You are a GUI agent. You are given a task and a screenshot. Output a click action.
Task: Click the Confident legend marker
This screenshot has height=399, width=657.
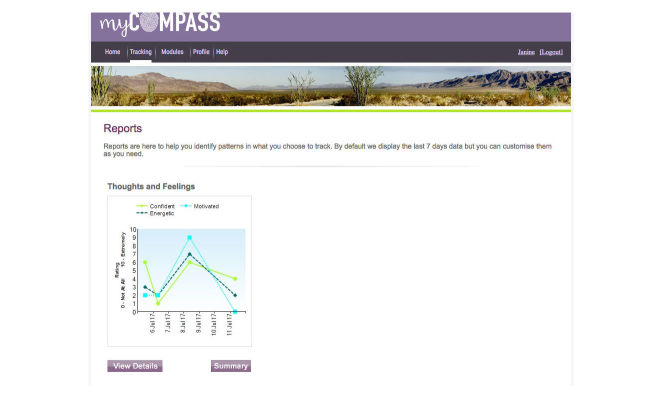click(142, 206)
